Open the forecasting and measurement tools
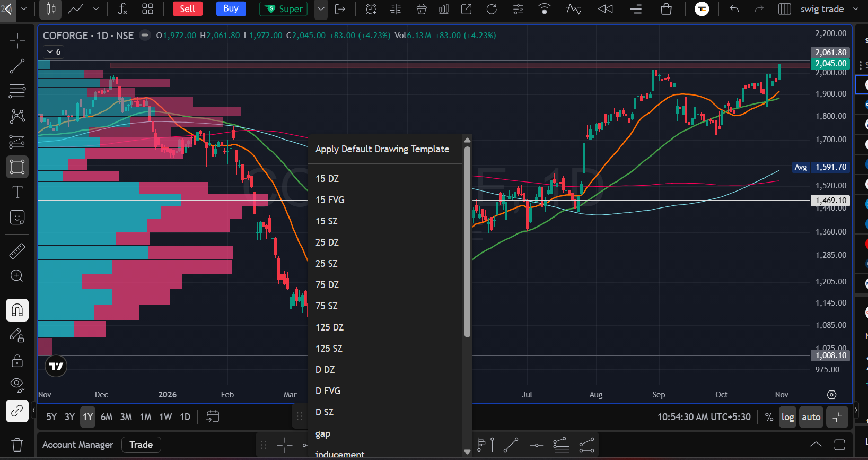The image size is (868, 460). coord(17,142)
